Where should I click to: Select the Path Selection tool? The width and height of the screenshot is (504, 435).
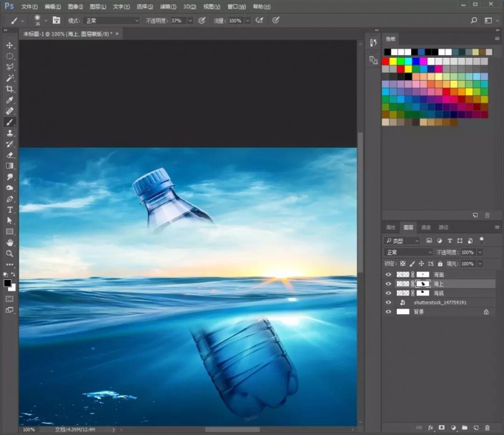(x=9, y=221)
